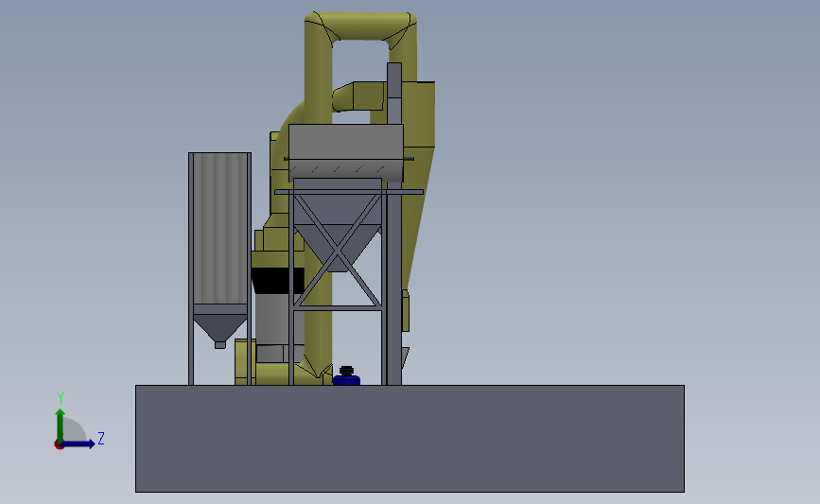Select the black band on the mill body
This screenshot has height=504, width=820.
(x=277, y=281)
